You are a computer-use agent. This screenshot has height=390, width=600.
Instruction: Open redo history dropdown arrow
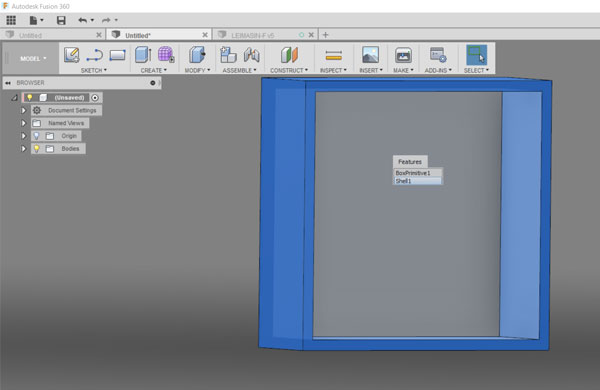[116, 20]
